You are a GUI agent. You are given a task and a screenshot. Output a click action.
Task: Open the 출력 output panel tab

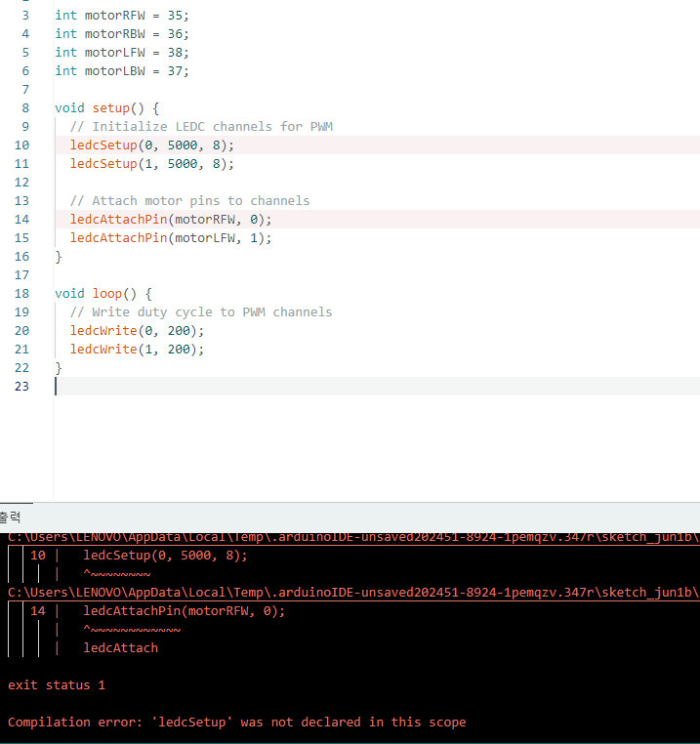pos(11,517)
